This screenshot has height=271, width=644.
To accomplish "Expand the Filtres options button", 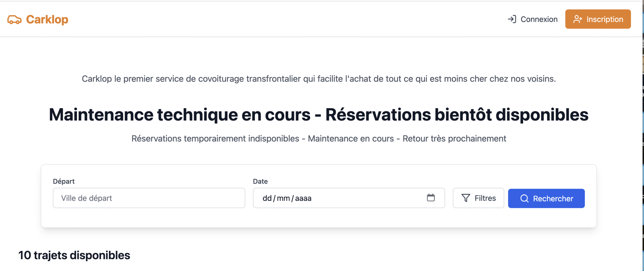I will tap(478, 198).
